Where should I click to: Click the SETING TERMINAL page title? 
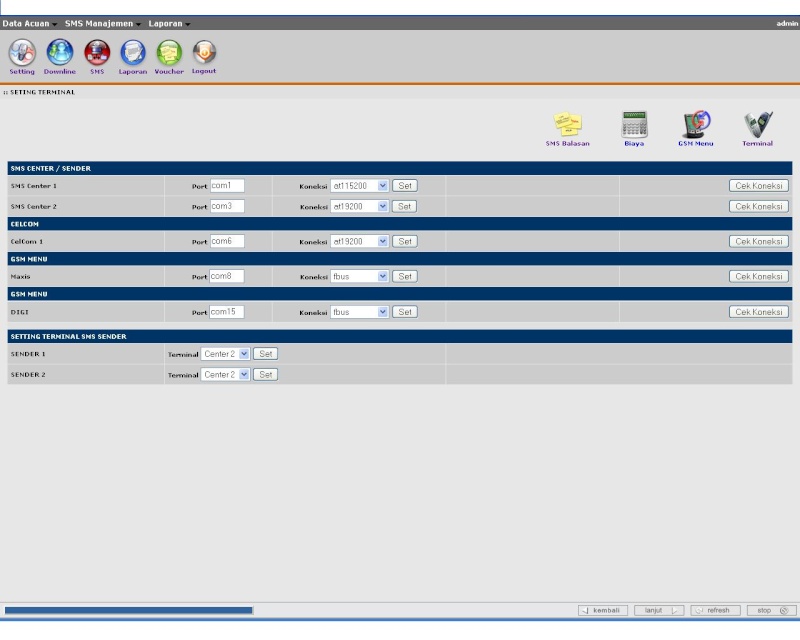(x=42, y=92)
